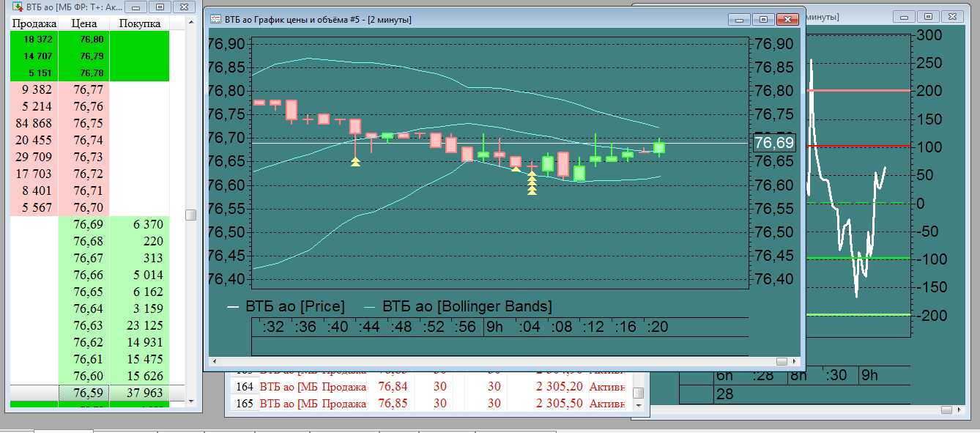This screenshot has height=433, width=980.
Task: Click orders table scroll down arrow
Action: 638,405
